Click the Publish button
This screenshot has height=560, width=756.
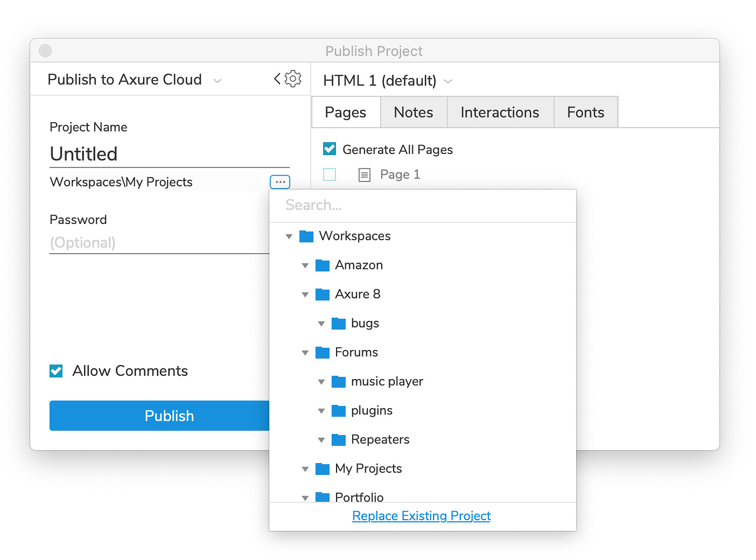tap(169, 416)
